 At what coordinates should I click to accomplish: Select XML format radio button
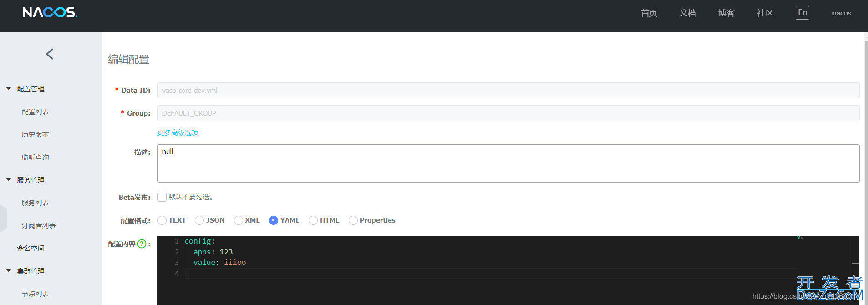239,220
